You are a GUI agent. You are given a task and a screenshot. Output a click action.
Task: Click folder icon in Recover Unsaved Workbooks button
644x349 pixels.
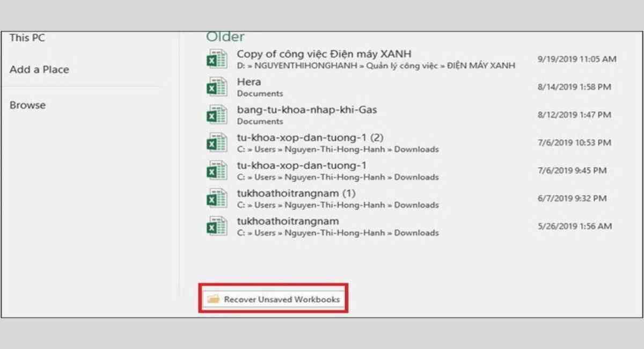[x=214, y=299]
